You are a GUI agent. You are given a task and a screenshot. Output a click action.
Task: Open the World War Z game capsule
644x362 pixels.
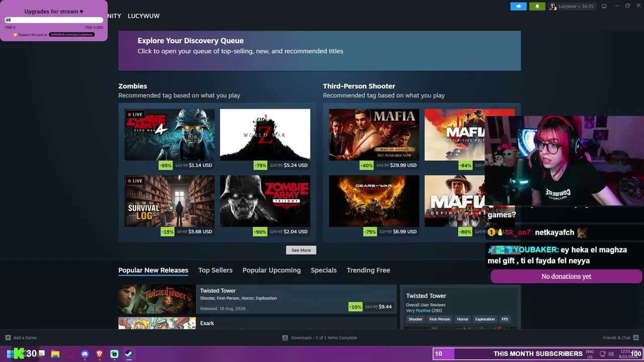point(265,135)
